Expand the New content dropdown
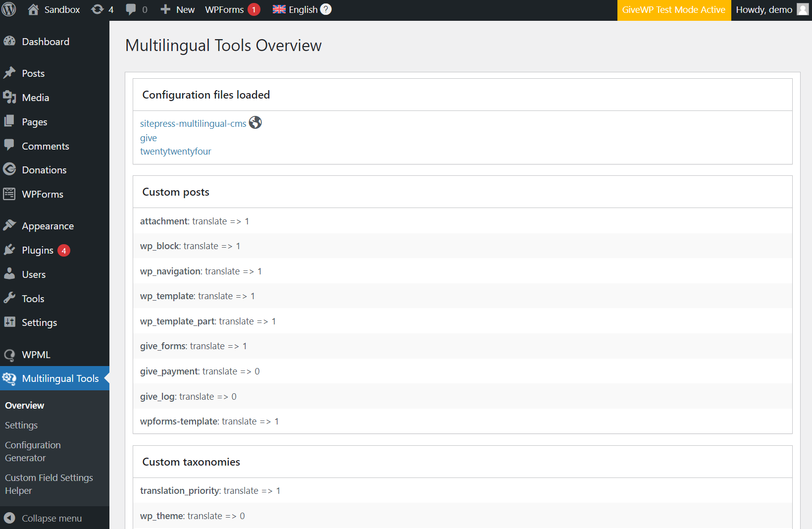 click(x=177, y=9)
